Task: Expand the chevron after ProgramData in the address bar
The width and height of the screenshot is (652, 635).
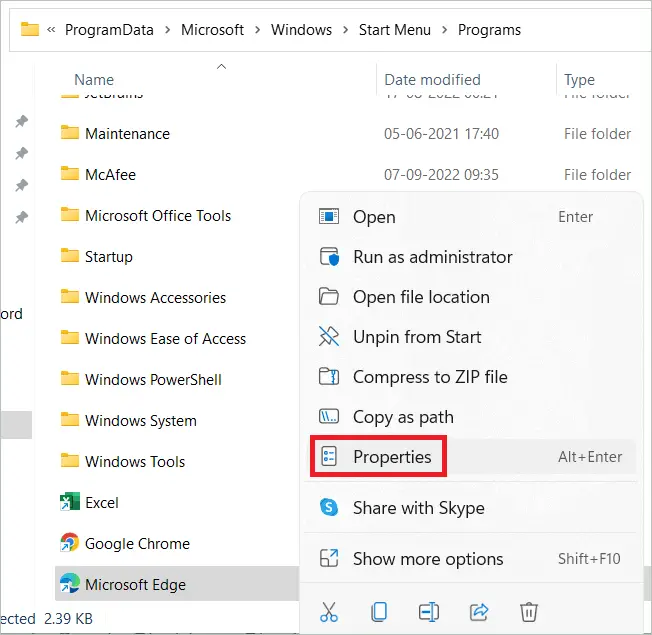Action: 168,30
